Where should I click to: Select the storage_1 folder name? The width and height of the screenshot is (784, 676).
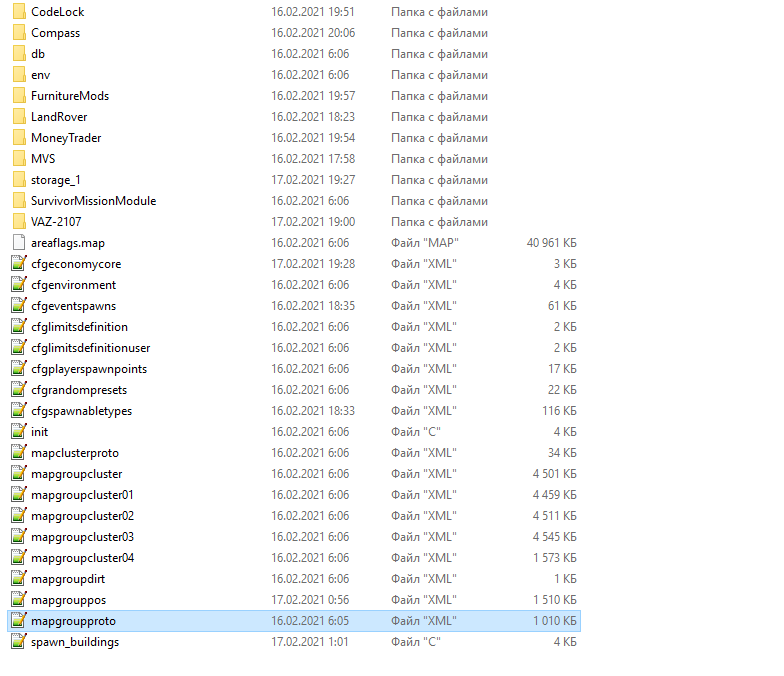click(56, 180)
